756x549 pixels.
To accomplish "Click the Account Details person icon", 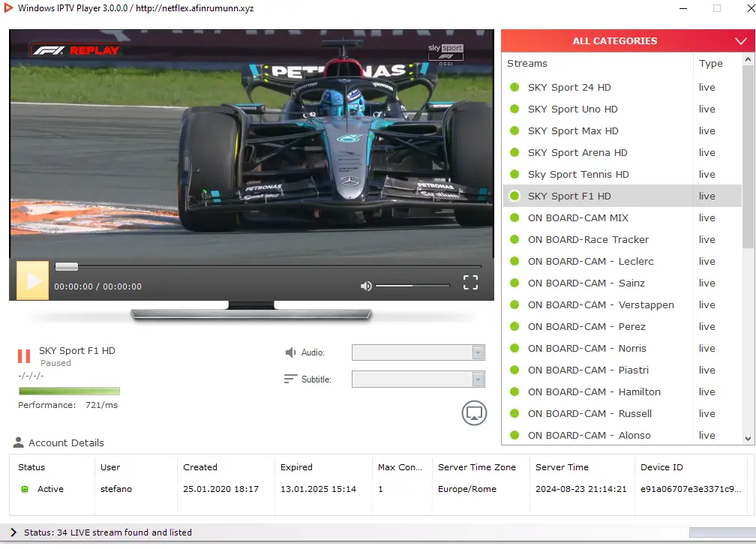I will [18, 442].
